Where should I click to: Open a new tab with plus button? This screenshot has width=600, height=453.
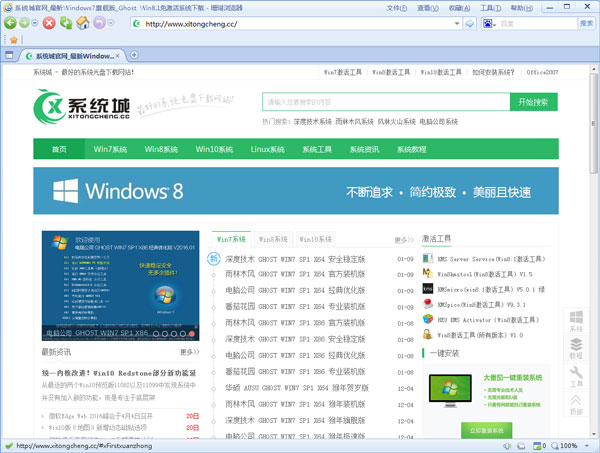click(x=134, y=55)
